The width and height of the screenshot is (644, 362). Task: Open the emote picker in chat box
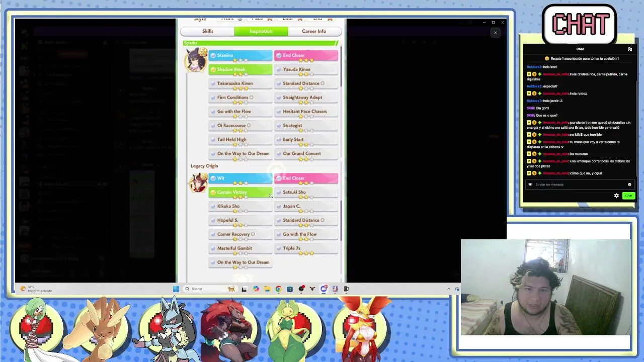629,185
